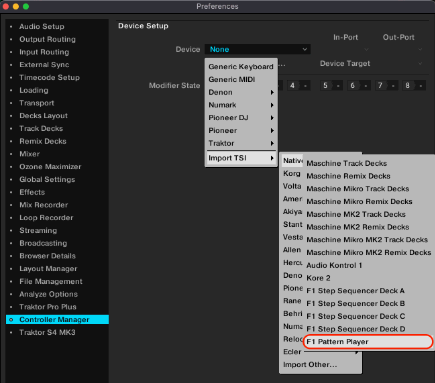
Task: Open the Korg manufacturer submenu
Action: click(292, 174)
